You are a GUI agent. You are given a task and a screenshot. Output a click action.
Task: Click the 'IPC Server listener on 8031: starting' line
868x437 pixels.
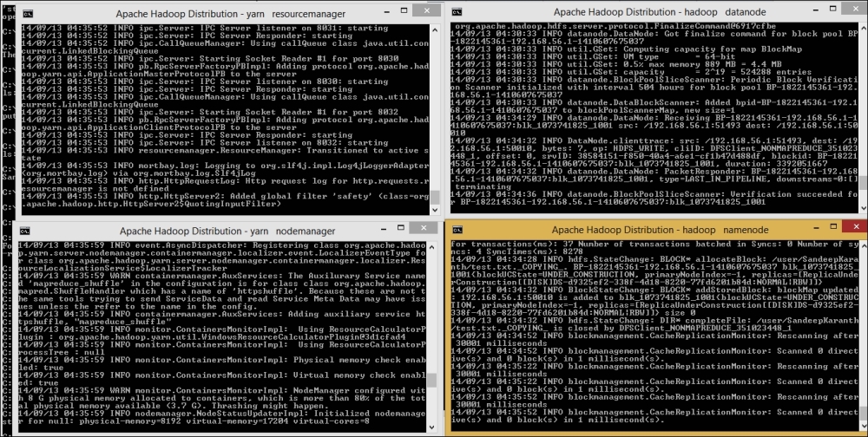pos(205,29)
